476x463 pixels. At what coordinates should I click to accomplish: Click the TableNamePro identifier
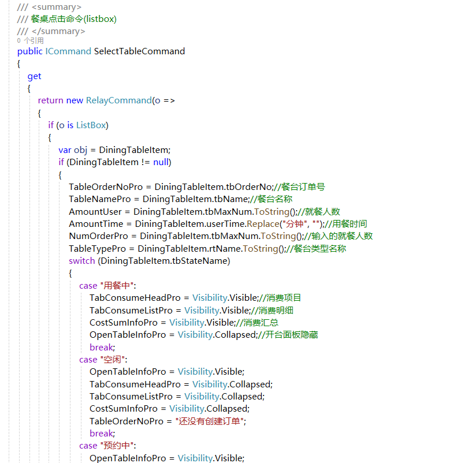tap(99, 199)
